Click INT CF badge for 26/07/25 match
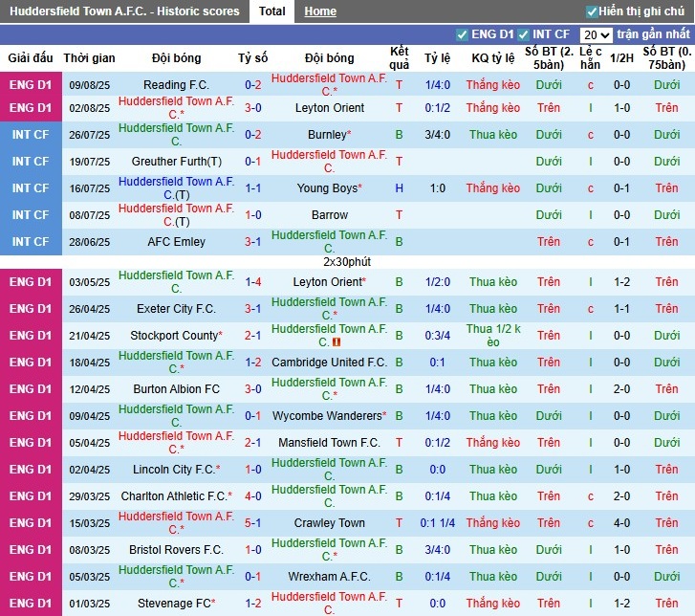The height and width of the screenshot is (616, 695). click(30, 135)
